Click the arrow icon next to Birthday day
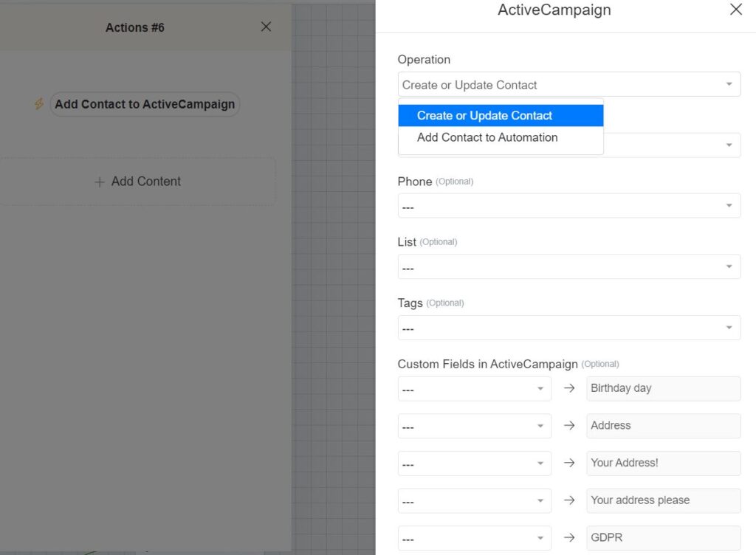The image size is (756, 555). 569,387
